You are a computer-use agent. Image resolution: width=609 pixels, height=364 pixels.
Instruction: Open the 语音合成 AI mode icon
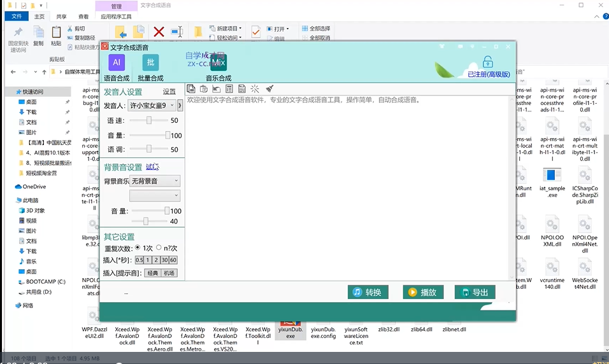point(117,62)
